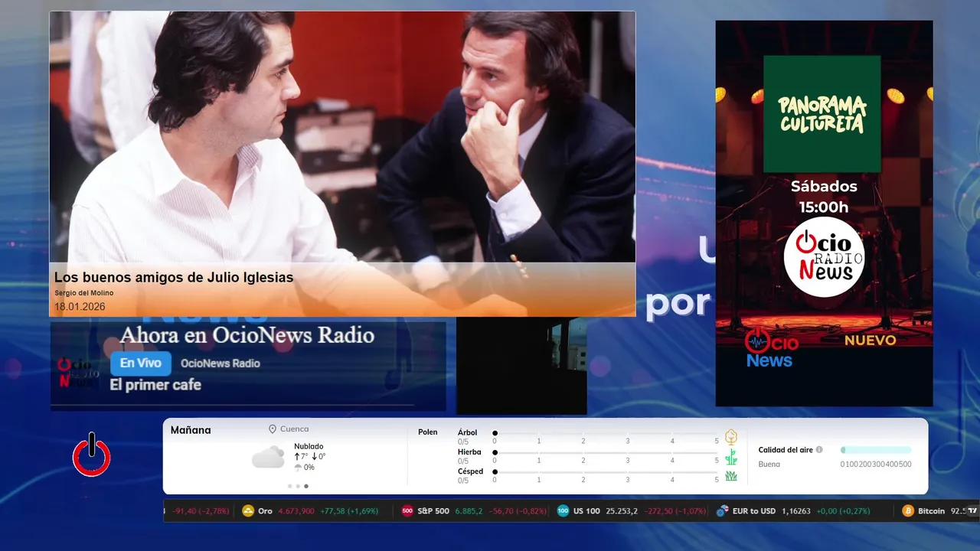
Task: Click the EUR to USD flag icon
Action: [722, 511]
